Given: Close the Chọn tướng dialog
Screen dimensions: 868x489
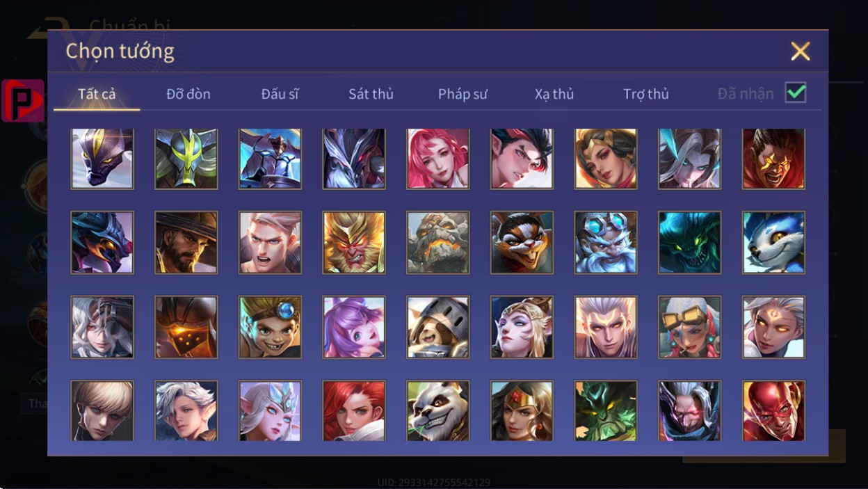Looking at the screenshot, I should click(801, 51).
